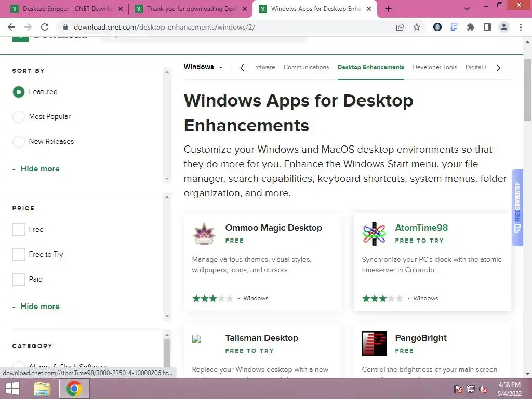
Task: Open the Windows Start button
Action: [x=12, y=389]
